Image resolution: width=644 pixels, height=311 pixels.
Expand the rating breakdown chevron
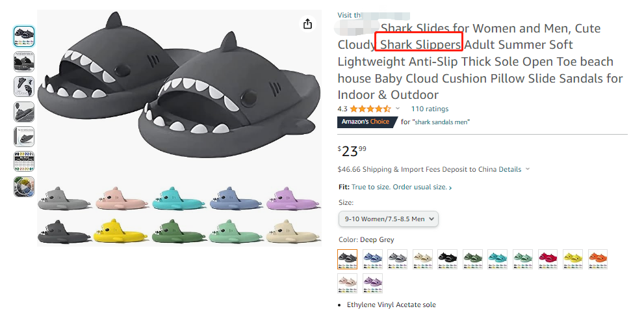[x=398, y=109]
